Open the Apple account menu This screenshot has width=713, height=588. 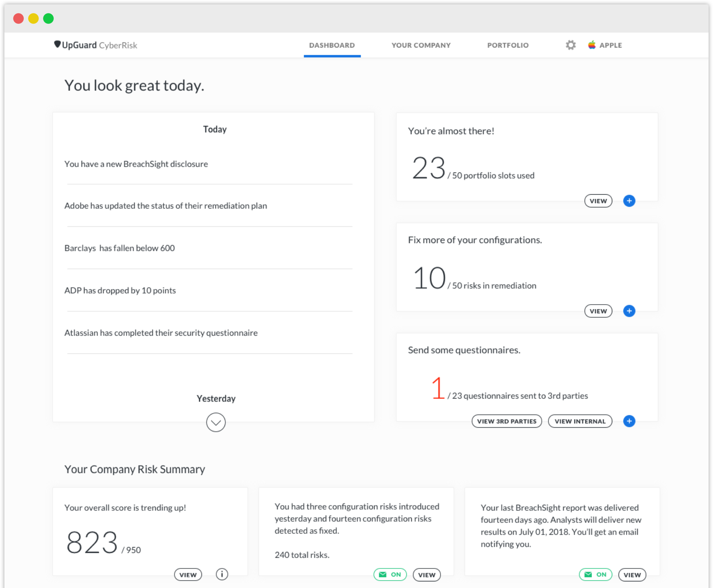tap(605, 45)
